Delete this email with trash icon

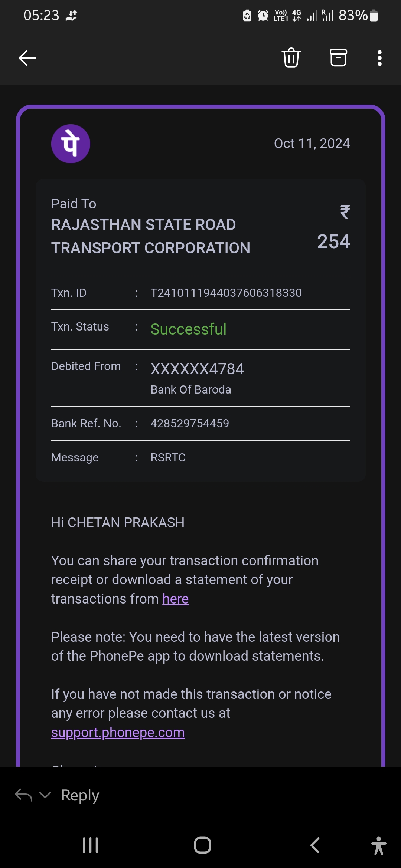(x=291, y=58)
